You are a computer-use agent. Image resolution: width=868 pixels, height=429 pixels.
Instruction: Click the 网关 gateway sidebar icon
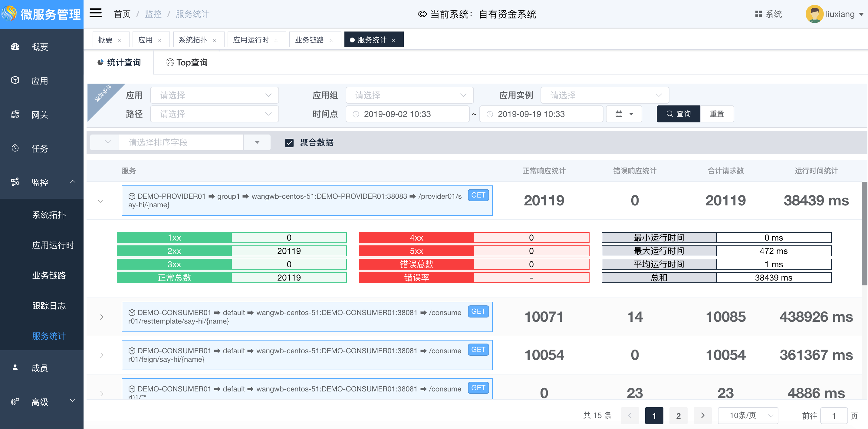tap(15, 114)
